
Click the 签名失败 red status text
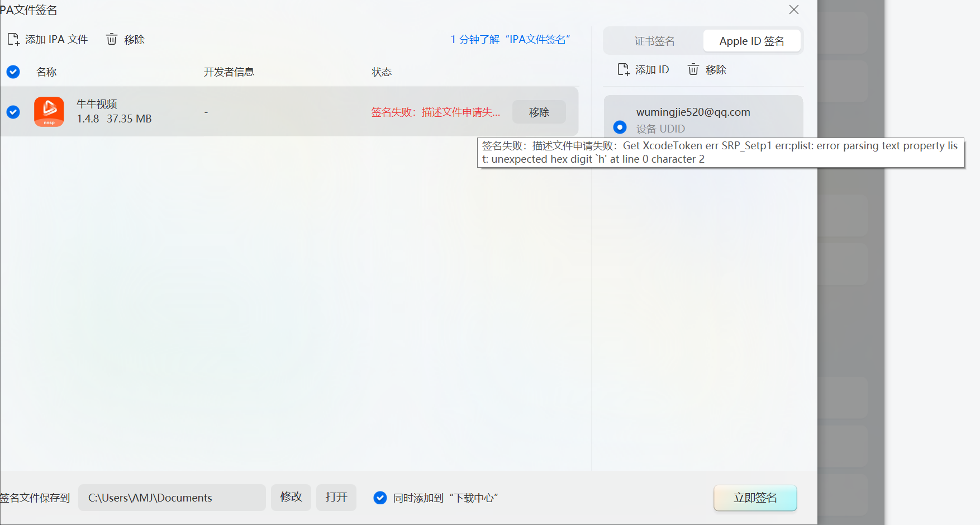(x=436, y=112)
